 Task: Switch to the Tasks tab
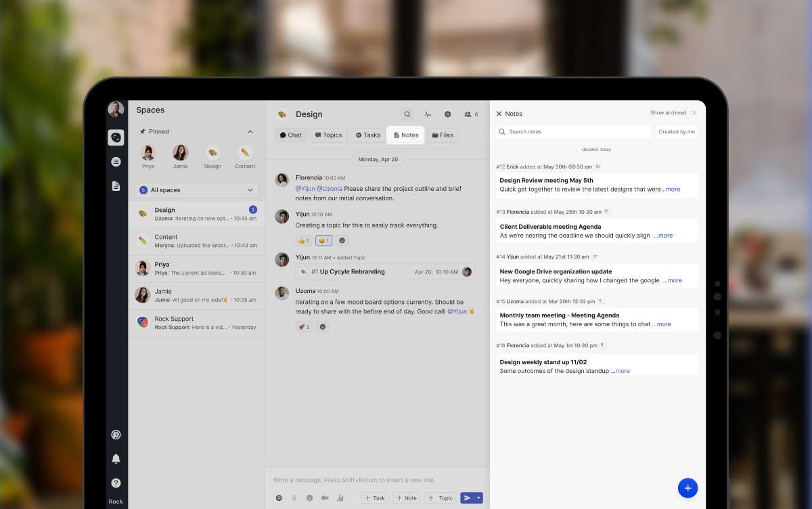click(x=367, y=135)
